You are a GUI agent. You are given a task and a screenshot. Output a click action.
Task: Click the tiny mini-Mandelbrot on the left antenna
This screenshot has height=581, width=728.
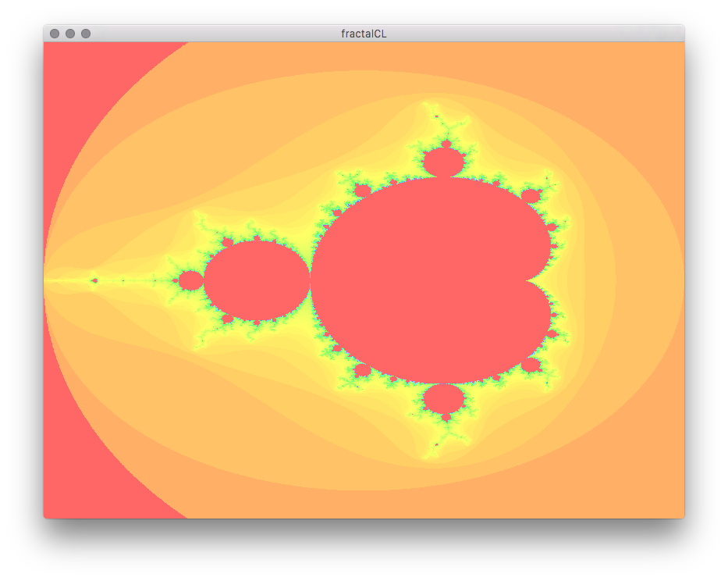click(x=94, y=280)
